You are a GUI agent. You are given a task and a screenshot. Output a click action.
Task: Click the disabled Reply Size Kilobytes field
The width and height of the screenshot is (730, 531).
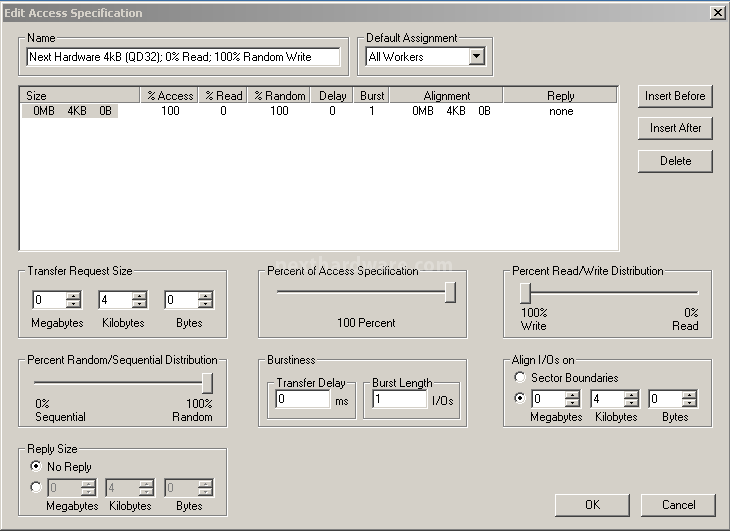122,488
